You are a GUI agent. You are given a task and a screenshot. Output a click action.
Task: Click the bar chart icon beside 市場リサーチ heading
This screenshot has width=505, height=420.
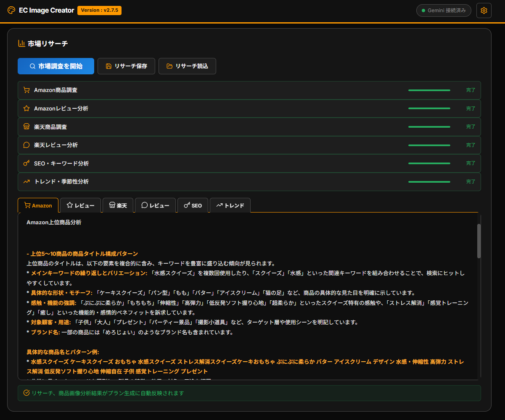(22, 43)
